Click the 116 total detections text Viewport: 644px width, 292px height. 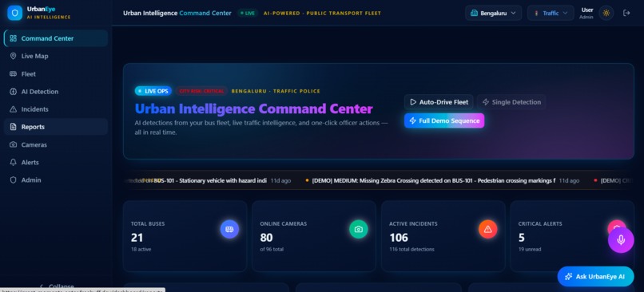[411, 250]
